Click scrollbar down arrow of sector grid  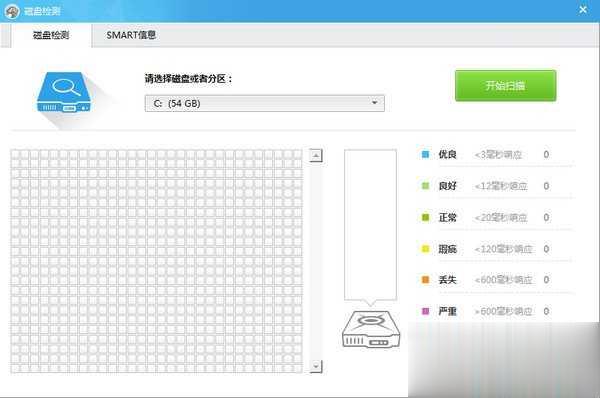[316, 366]
